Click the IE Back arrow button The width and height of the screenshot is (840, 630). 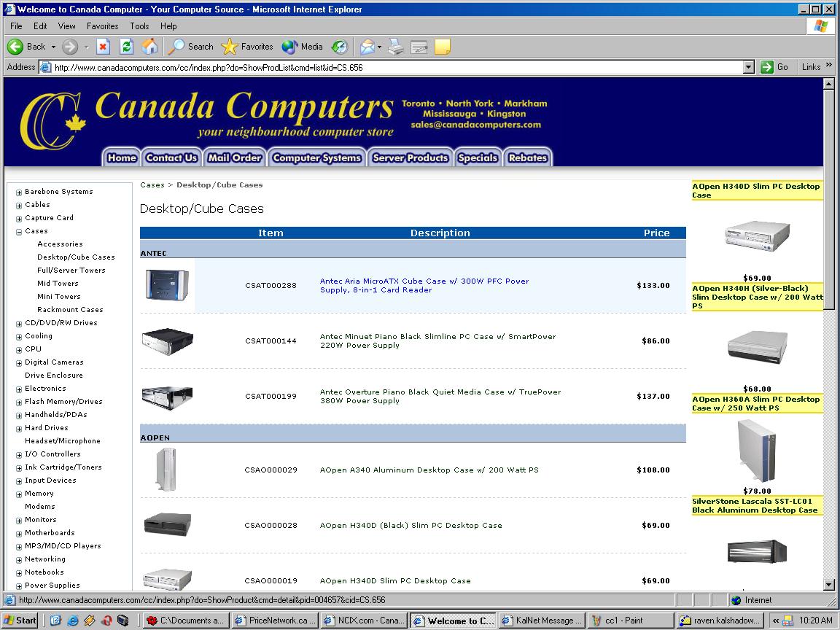27,47
